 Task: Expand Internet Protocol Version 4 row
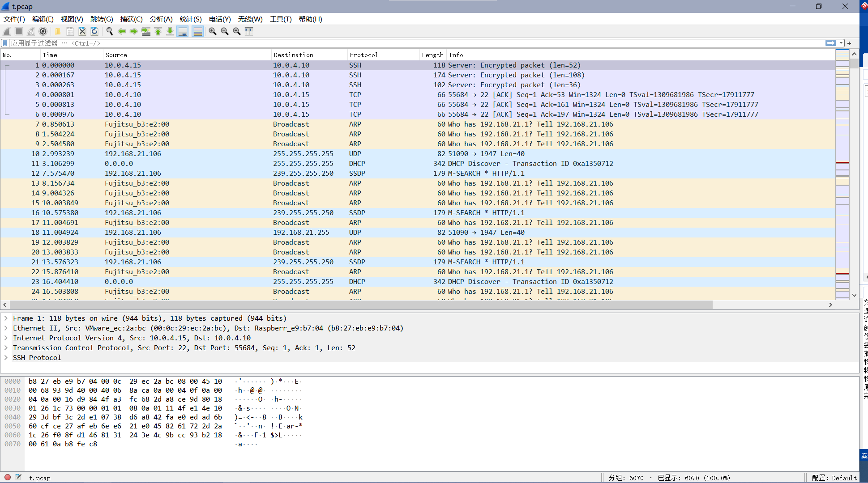(6, 338)
